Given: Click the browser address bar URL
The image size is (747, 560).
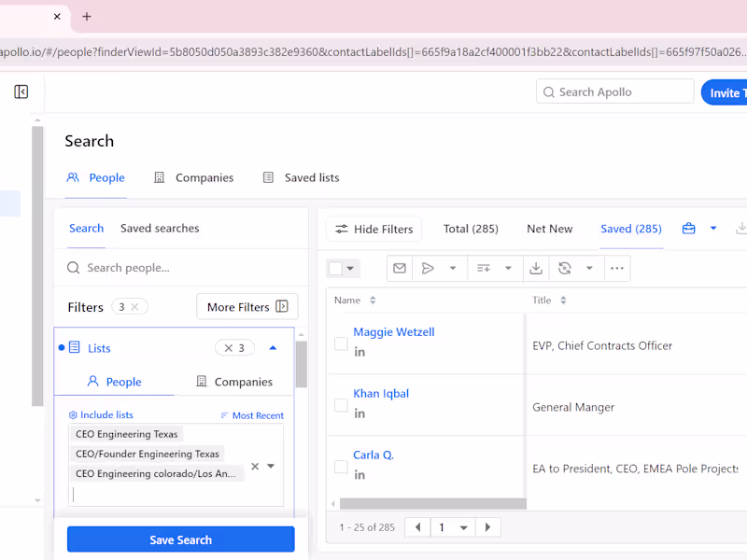Looking at the screenshot, I should point(373,52).
